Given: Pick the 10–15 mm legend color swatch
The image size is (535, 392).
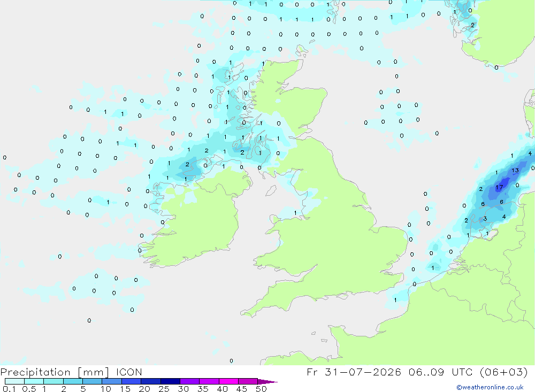Looking at the screenshot, I should [112, 381].
